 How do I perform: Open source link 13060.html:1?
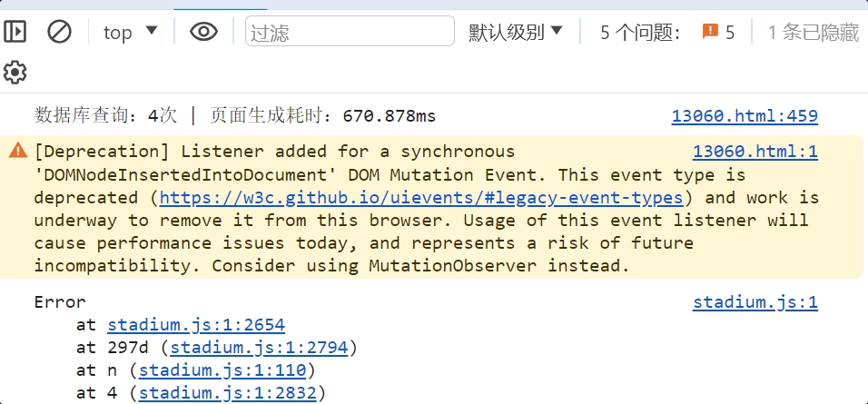coord(755,152)
